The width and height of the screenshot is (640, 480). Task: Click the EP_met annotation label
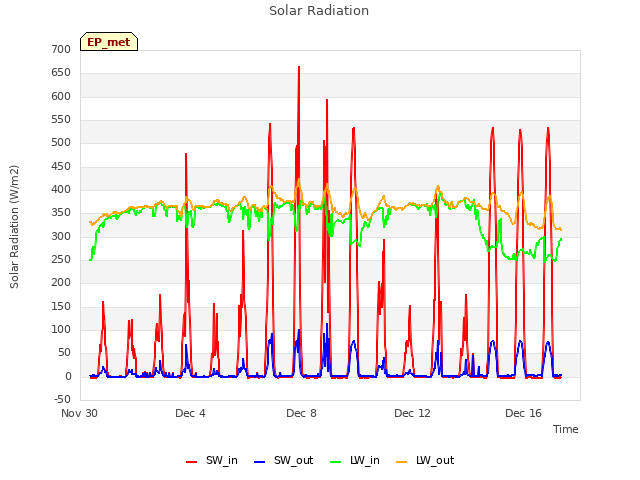[x=109, y=42]
